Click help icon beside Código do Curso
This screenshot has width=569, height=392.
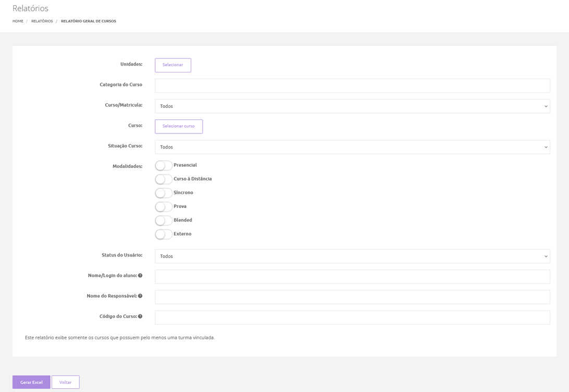[140, 316]
